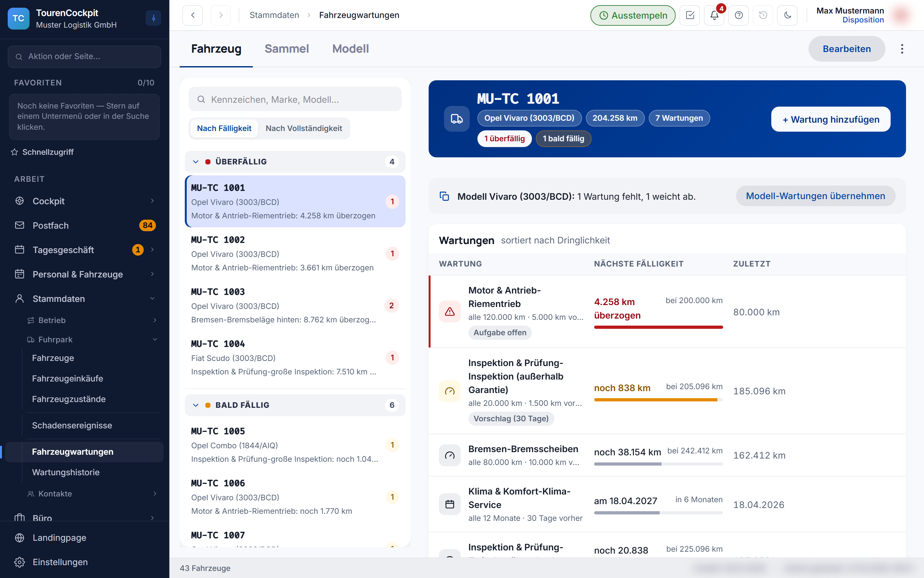Open the tasks checkbox icon in header
924x578 pixels.
tap(690, 15)
